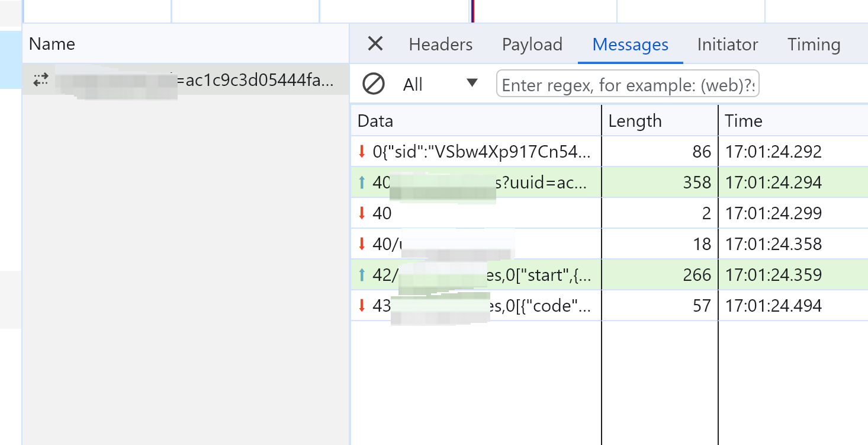This screenshot has height=445, width=868.
Task: Click the Length column header
Action: [x=660, y=121]
